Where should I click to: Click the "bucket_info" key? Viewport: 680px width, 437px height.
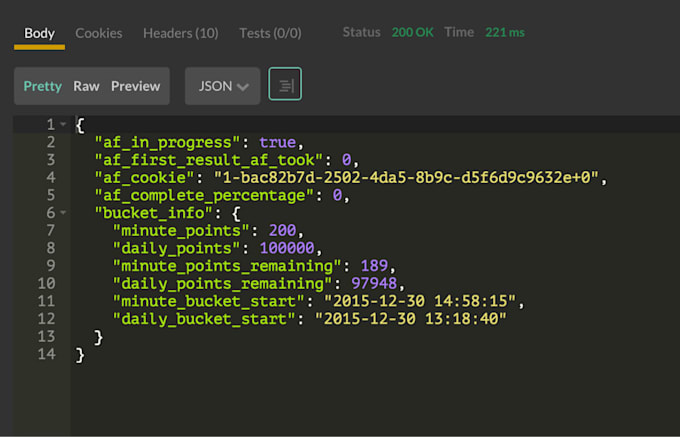[154, 213]
